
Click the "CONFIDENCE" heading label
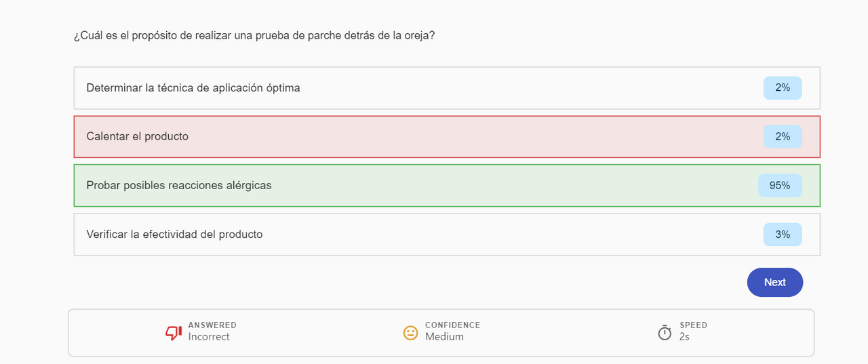(452, 325)
